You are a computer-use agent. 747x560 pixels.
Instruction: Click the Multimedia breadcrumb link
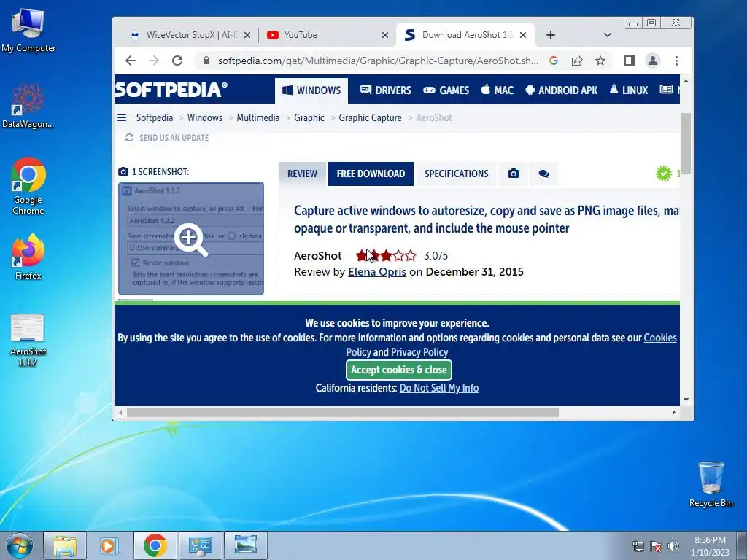tap(258, 117)
